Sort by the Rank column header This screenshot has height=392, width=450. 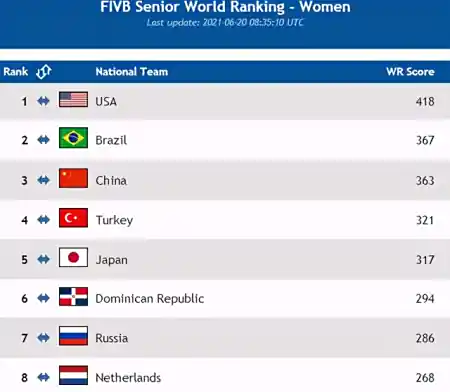(x=16, y=71)
